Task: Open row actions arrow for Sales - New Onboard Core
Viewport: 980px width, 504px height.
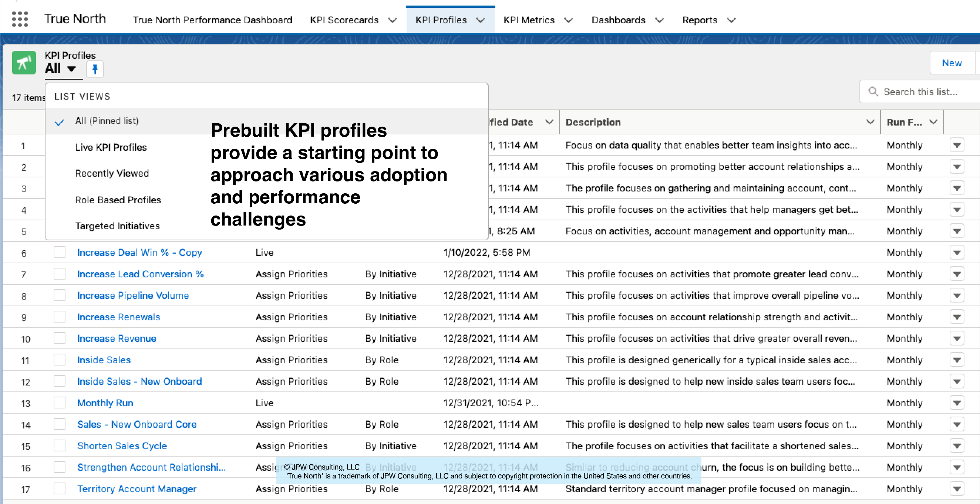Action: [957, 424]
